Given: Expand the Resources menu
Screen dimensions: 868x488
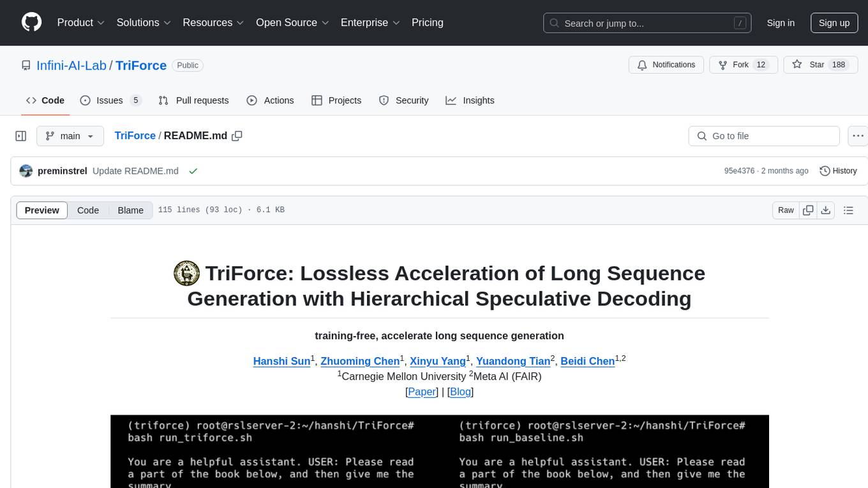Looking at the screenshot, I should point(213,22).
